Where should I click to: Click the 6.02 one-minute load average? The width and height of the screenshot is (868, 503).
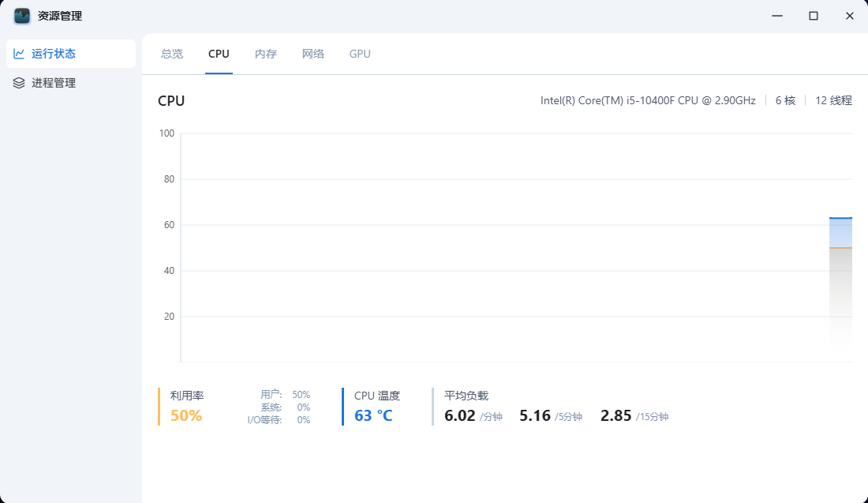pos(460,415)
